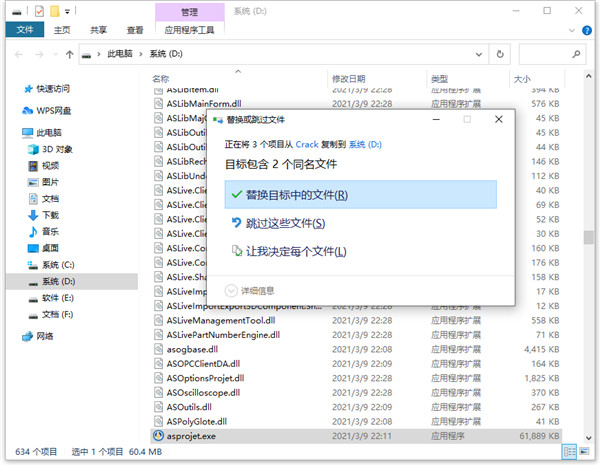The height and width of the screenshot is (465, 600).
Task: Click the Crack source link in dialog
Action: tap(307, 144)
